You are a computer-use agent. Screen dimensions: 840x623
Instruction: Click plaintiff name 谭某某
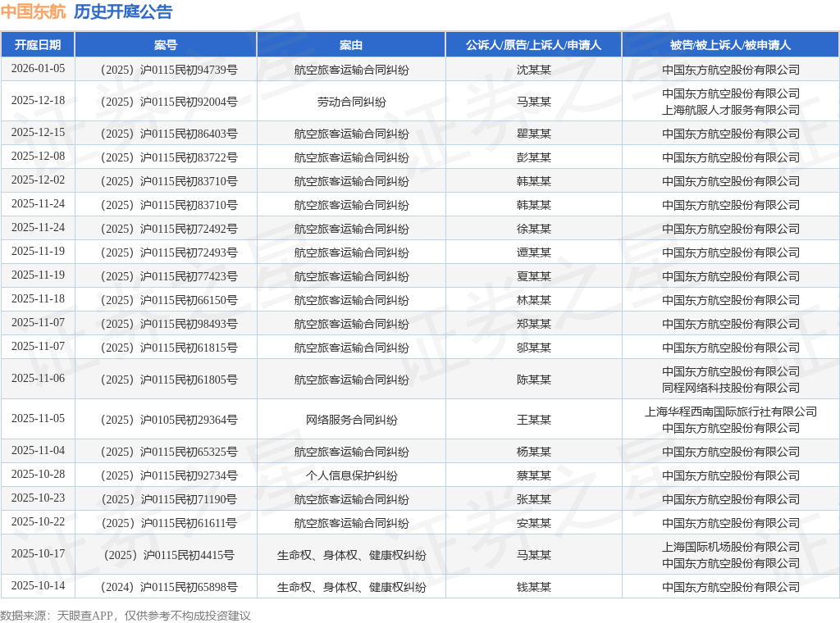[x=533, y=252]
